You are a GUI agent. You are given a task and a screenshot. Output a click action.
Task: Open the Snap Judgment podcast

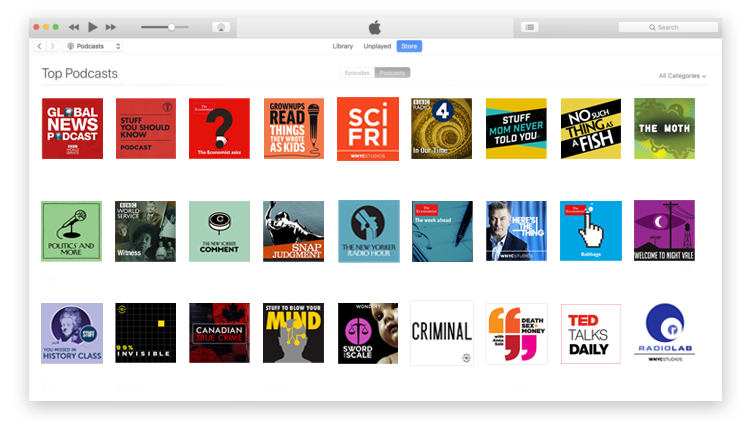(293, 231)
